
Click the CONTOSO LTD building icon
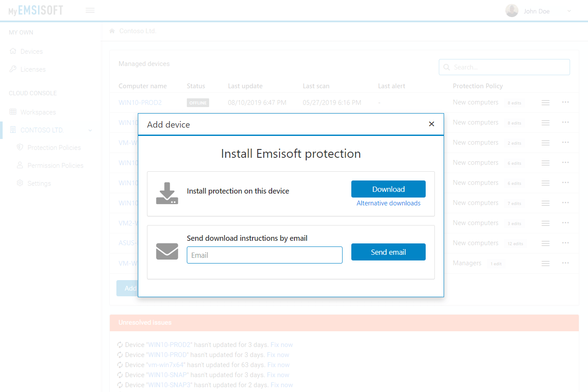(x=13, y=130)
